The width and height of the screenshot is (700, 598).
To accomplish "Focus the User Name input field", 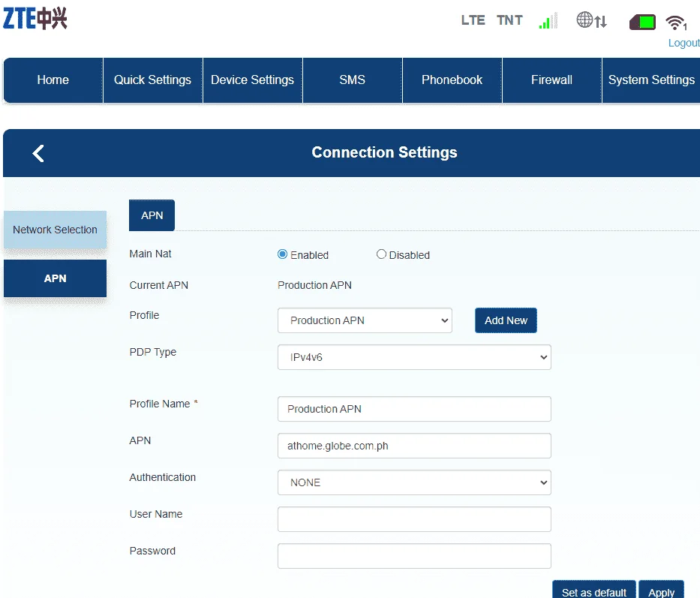I will [414, 519].
